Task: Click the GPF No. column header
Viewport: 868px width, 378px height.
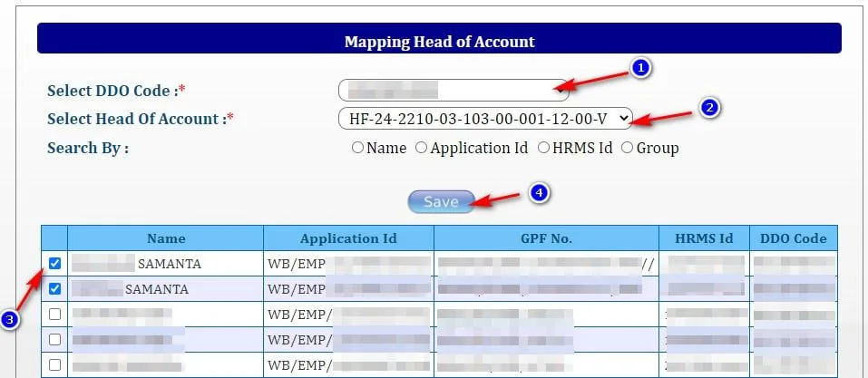Action: click(546, 238)
